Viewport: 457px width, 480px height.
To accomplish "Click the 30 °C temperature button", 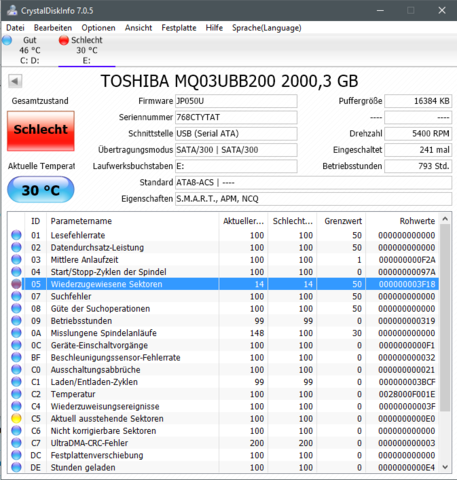I will tap(41, 190).
